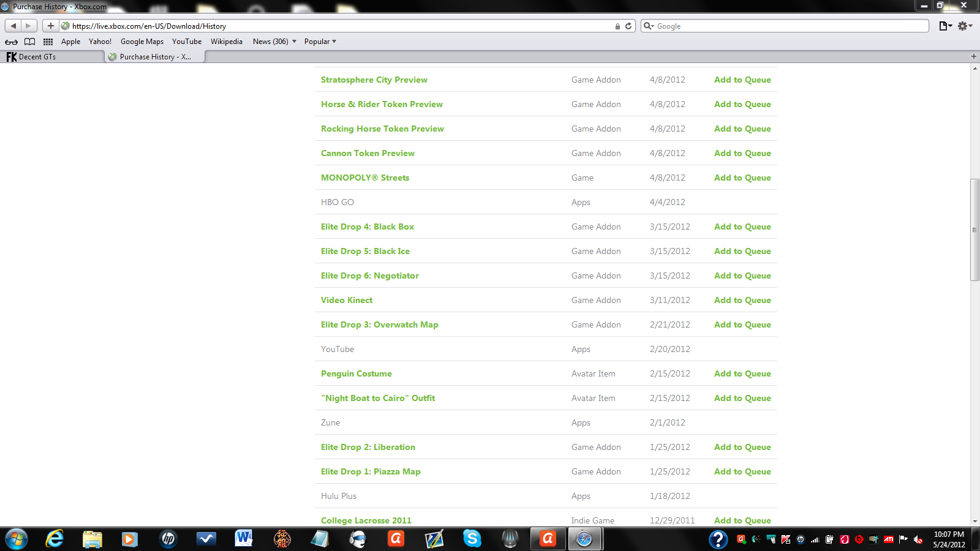
Task: Open Stratosphere City Preview item
Action: tap(374, 80)
